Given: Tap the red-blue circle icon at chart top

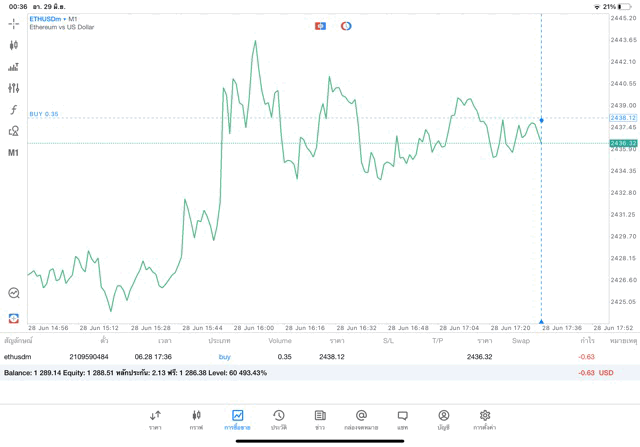Looking at the screenshot, I should pos(346,25).
